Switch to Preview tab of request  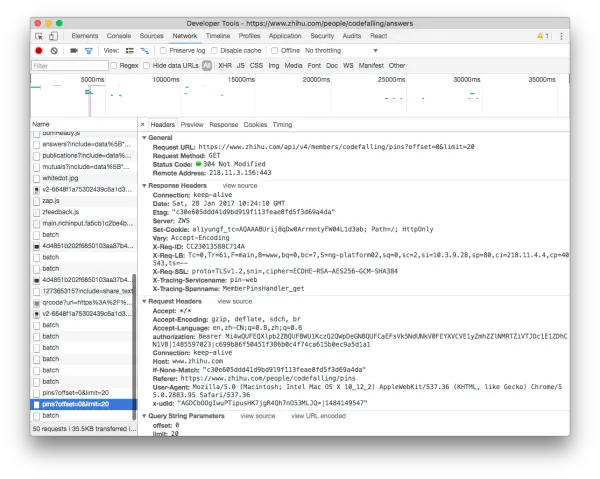click(x=192, y=125)
